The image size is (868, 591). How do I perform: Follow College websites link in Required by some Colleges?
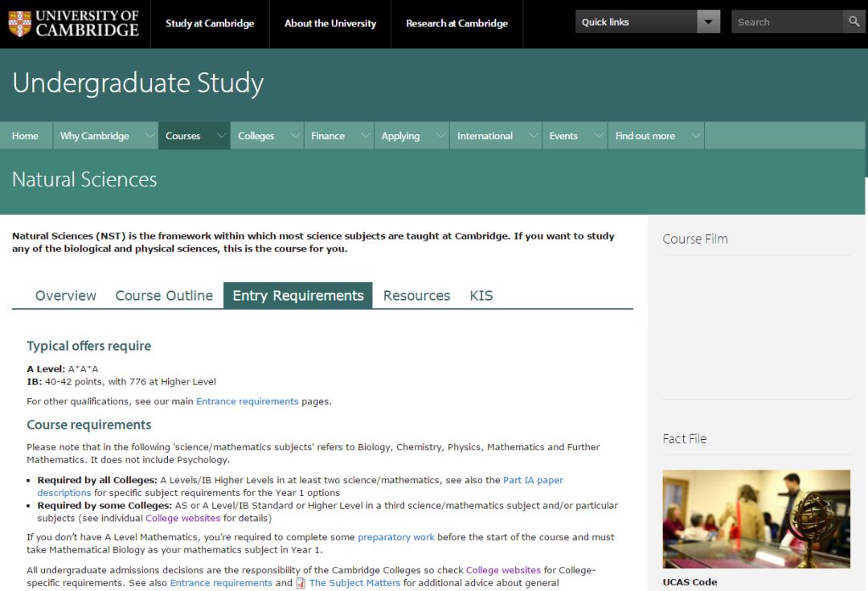pos(182,519)
